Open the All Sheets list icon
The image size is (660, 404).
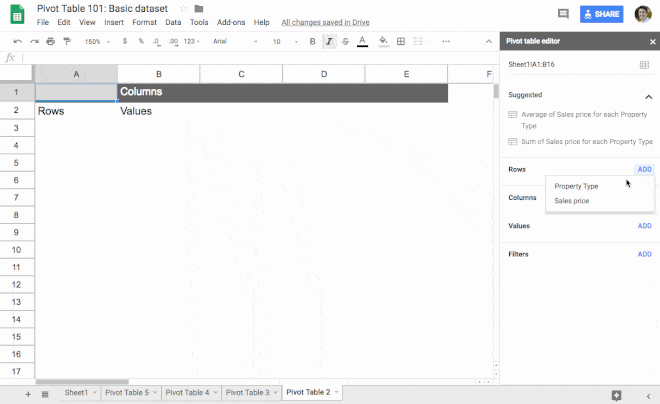tap(45, 394)
